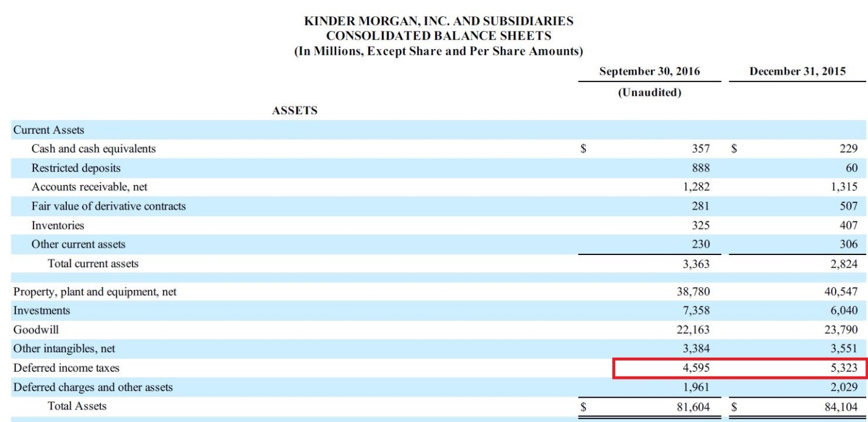Click the "Other intangibles, net" label
Image resolution: width=868 pixels, height=422 pixels.
(64, 349)
